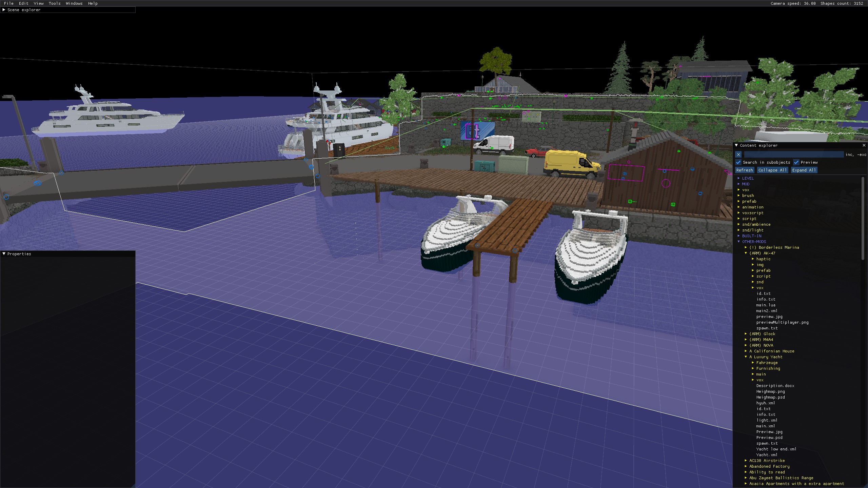This screenshot has width=868, height=488.
Task: Clear the content explorer search with X
Action: pos(738,155)
